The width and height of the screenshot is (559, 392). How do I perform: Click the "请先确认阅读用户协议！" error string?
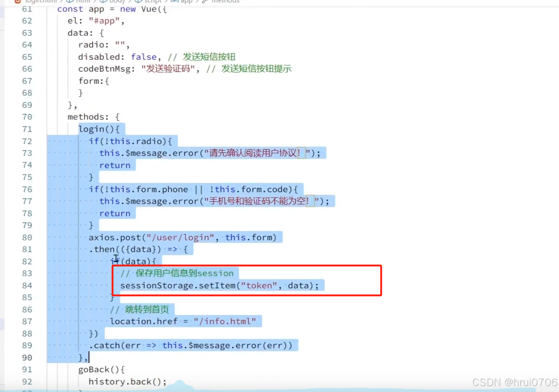[257, 153]
